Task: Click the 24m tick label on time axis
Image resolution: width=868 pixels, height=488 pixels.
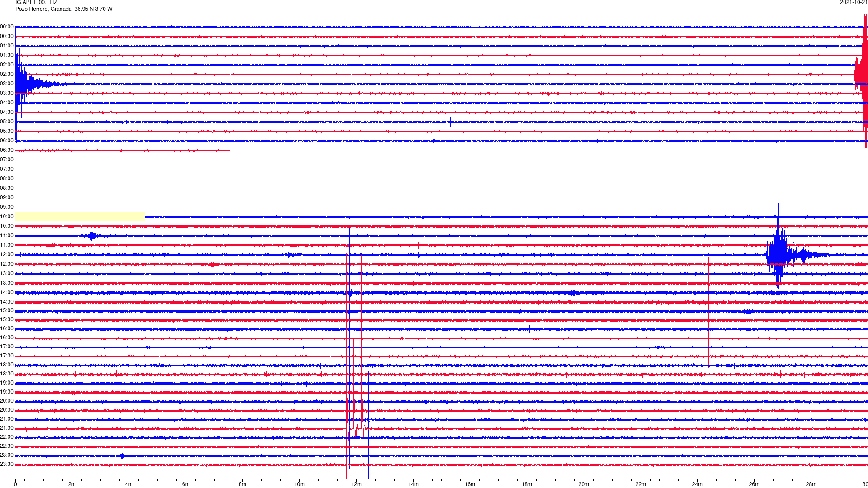Action: [698, 484]
